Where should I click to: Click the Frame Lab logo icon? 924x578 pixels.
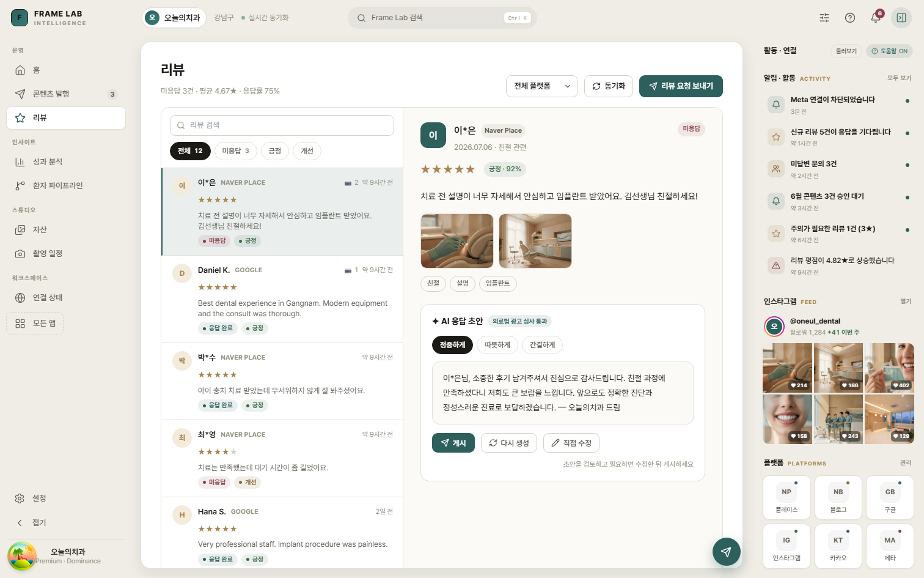point(20,18)
